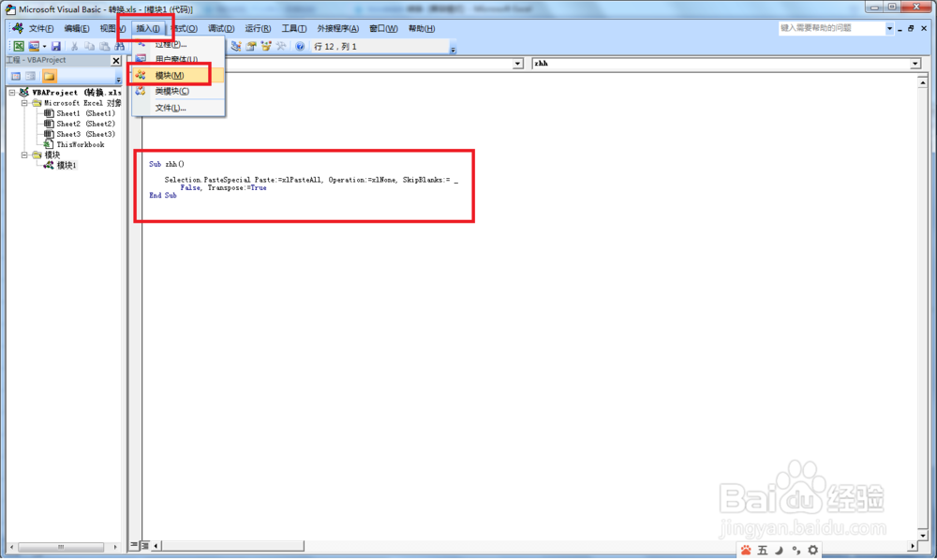
Task: Click the punctuation icon in IME bar
Action: tap(796, 551)
